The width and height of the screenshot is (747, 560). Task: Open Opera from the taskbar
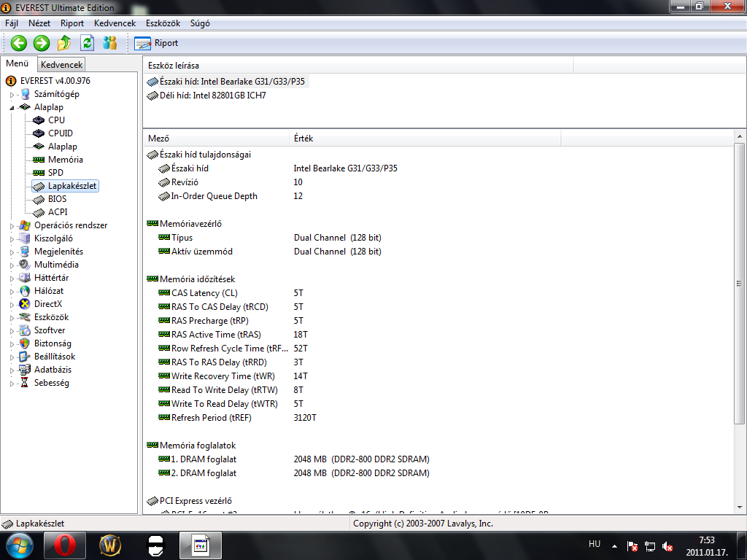coord(65,545)
